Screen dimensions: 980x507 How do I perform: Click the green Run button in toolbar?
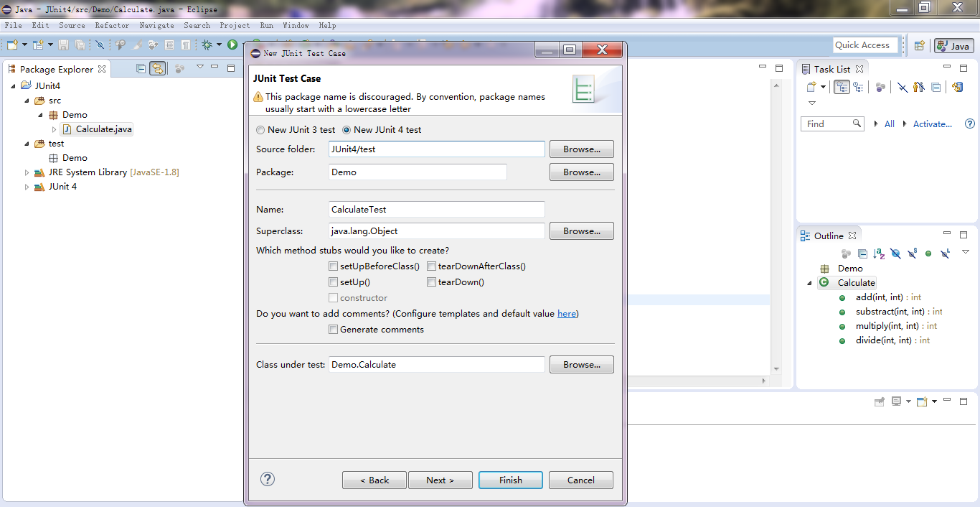[232, 45]
